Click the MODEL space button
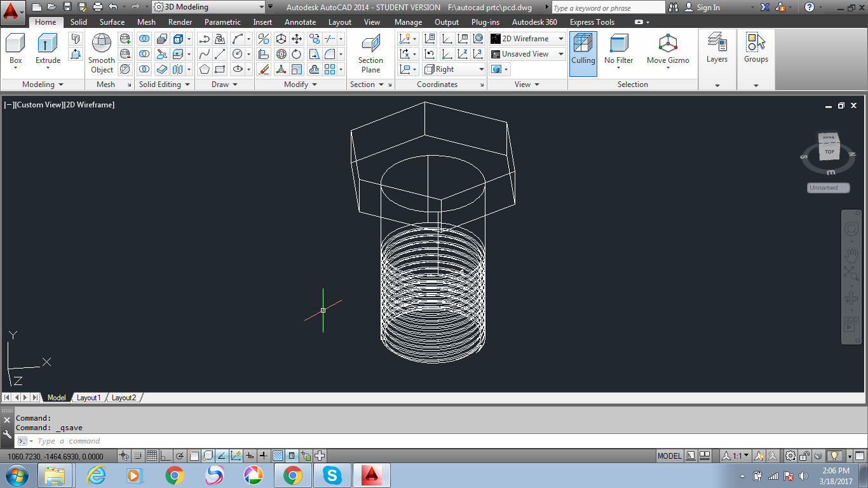The width and height of the screenshot is (868, 488). [x=669, y=456]
